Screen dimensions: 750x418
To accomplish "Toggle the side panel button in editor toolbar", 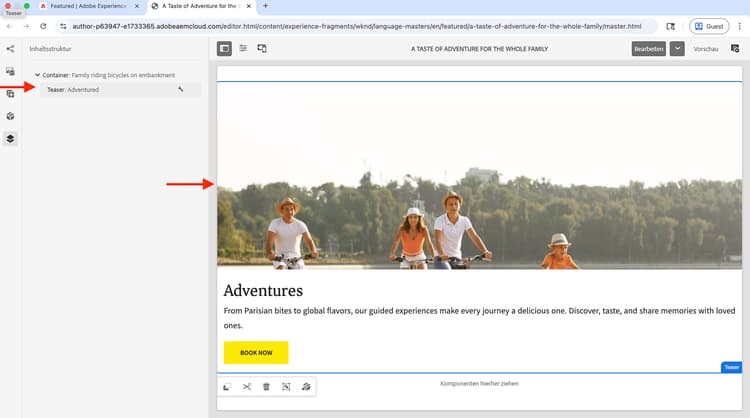I will [x=224, y=48].
